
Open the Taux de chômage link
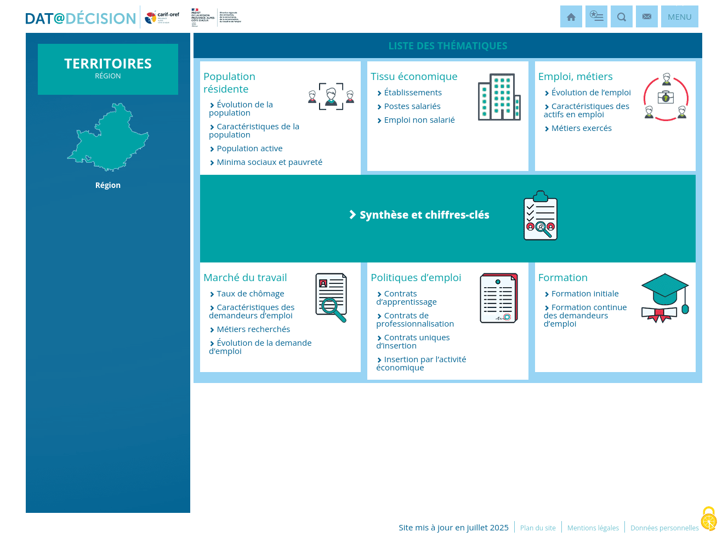tap(250, 294)
